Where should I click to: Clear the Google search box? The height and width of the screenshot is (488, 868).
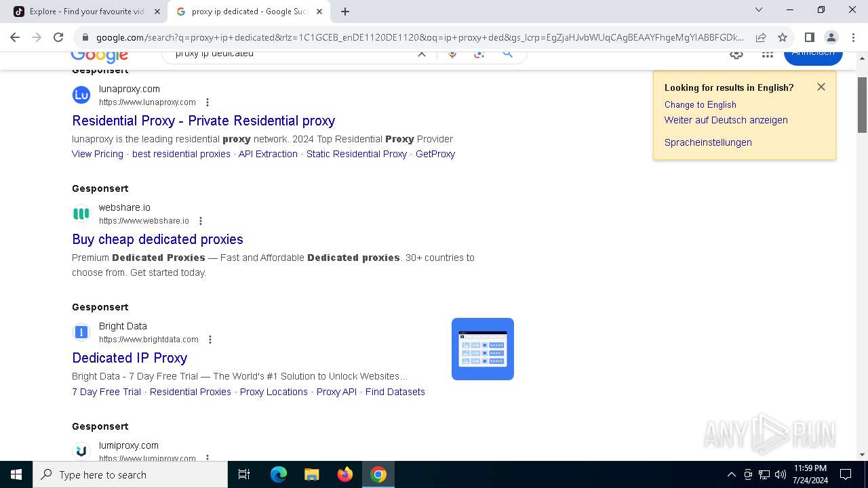coord(422,54)
